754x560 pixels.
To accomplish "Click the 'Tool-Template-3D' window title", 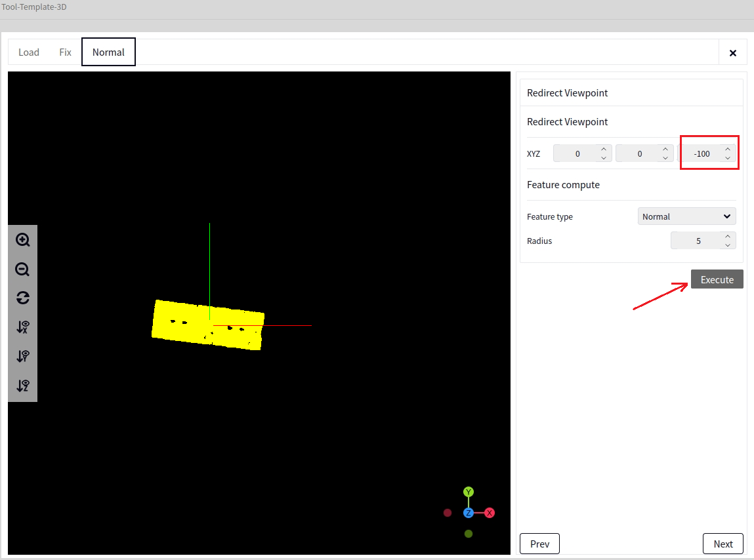I will point(33,7).
